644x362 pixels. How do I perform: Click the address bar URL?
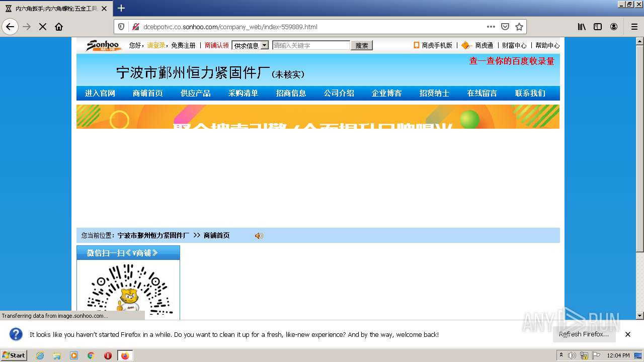pyautogui.click(x=230, y=27)
